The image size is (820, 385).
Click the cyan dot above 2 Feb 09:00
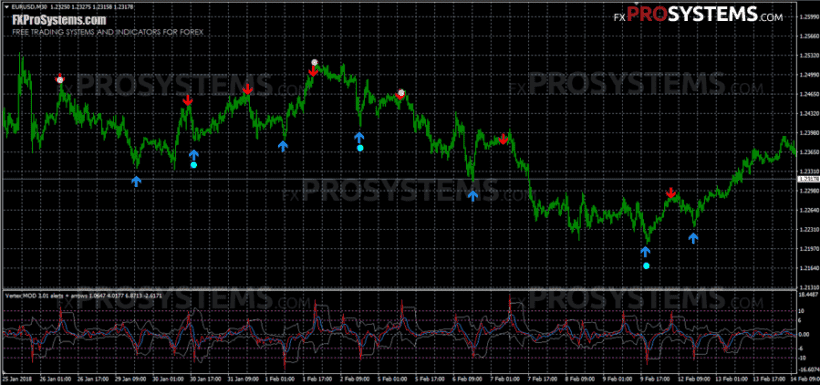click(360, 148)
